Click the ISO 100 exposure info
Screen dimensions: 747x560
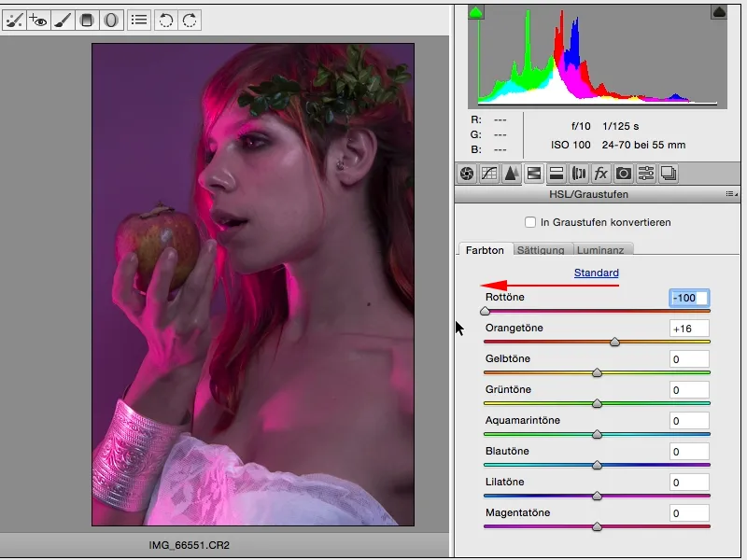click(x=571, y=145)
